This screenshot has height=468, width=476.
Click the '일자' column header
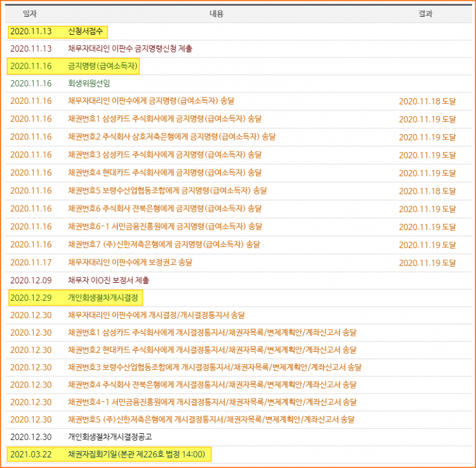pos(30,14)
